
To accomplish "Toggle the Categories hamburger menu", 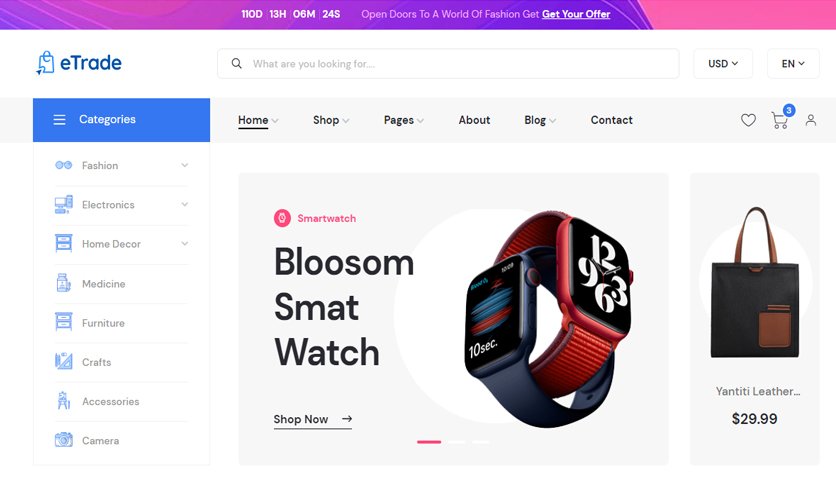I will [59, 120].
